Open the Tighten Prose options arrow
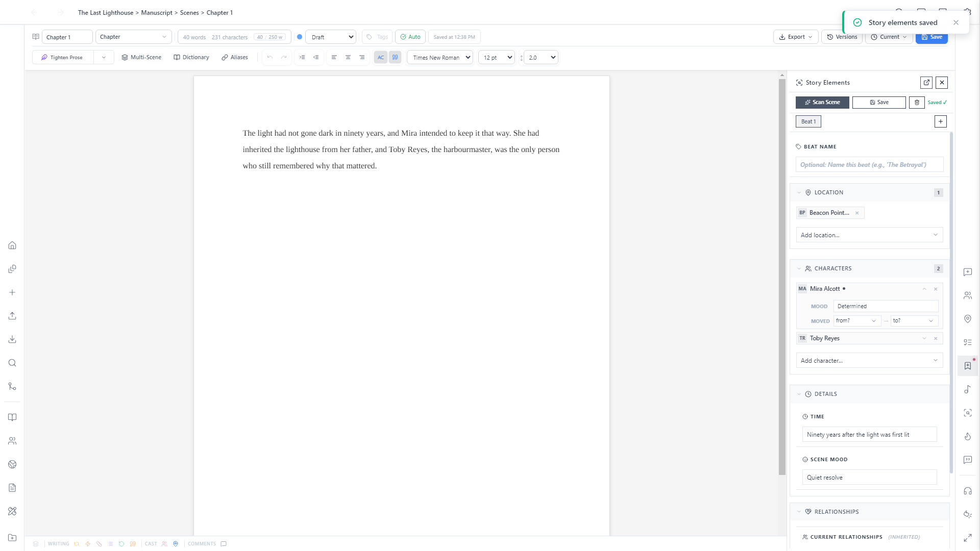 click(x=104, y=57)
